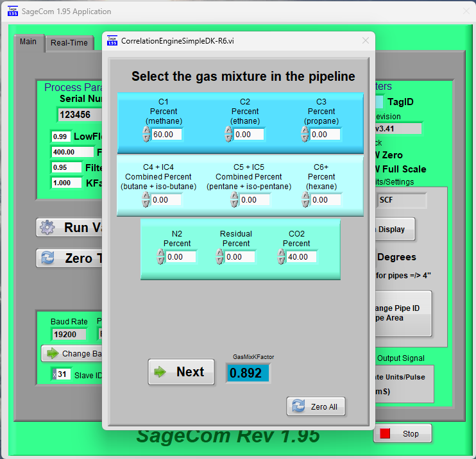Click the C6+ hexane percent input field
The image size is (476, 459).
[x=326, y=200]
